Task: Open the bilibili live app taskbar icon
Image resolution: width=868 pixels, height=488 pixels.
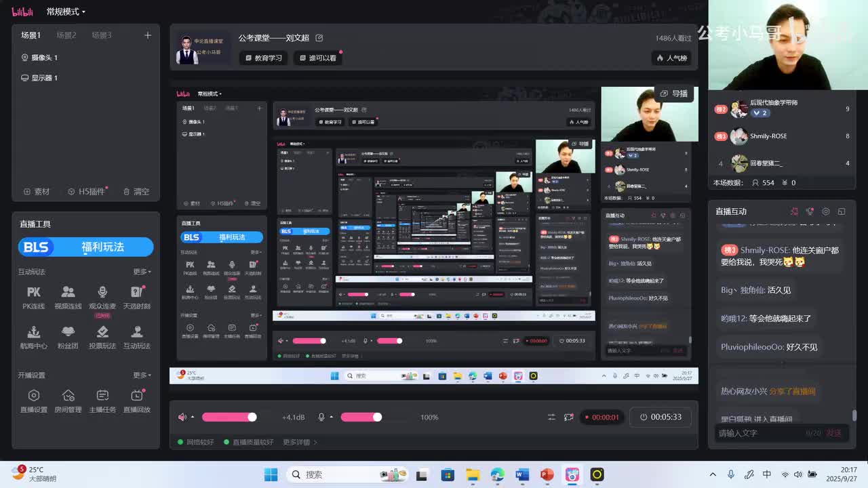Action: pyautogui.click(x=572, y=474)
